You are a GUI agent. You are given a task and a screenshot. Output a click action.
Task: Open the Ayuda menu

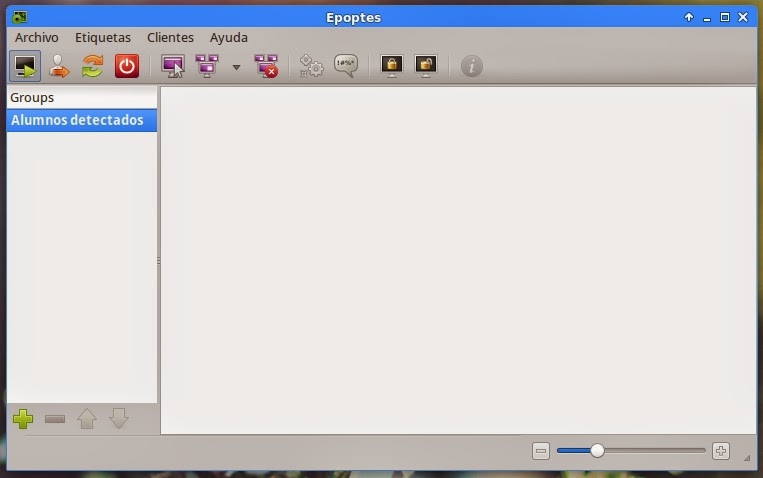pyautogui.click(x=229, y=37)
